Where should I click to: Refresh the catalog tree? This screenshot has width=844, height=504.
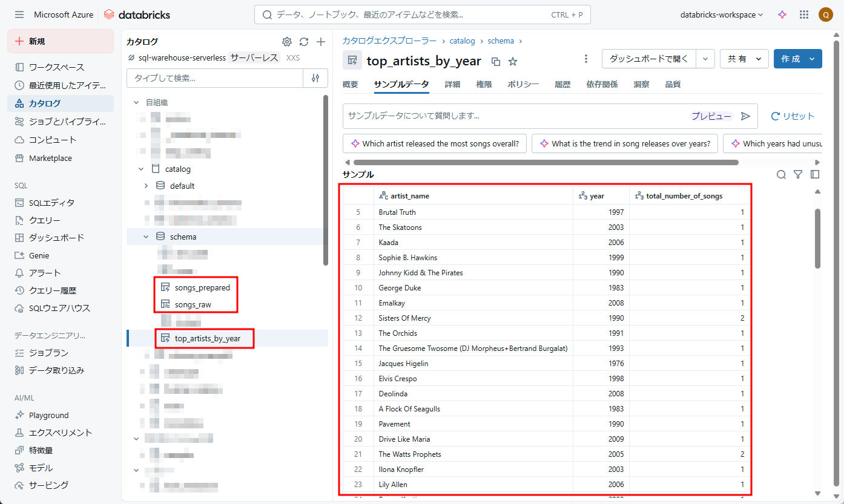(304, 42)
